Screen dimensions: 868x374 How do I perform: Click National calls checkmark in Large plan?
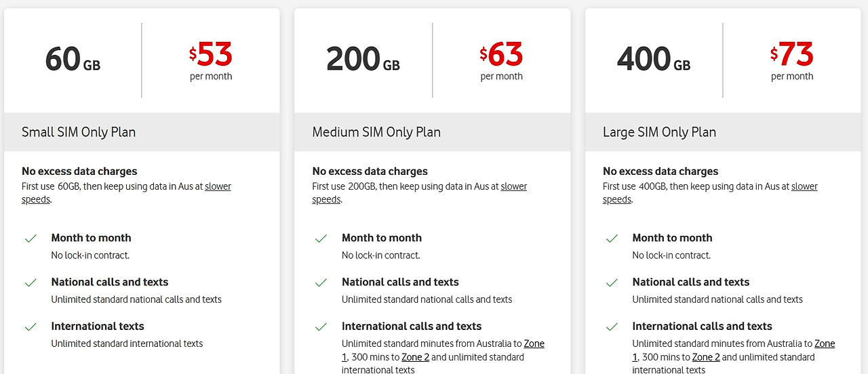click(x=612, y=283)
